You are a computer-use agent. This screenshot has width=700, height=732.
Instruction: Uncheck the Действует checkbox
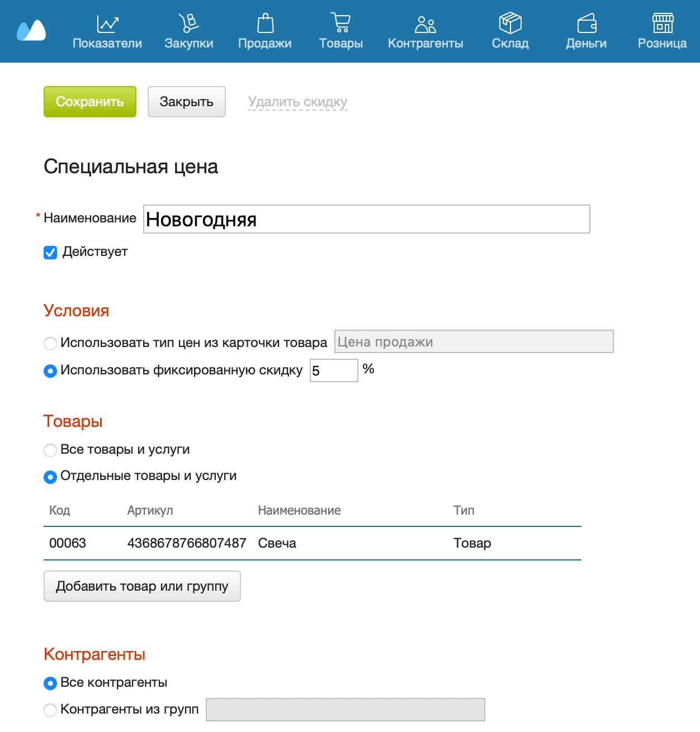(x=50, y=253)
